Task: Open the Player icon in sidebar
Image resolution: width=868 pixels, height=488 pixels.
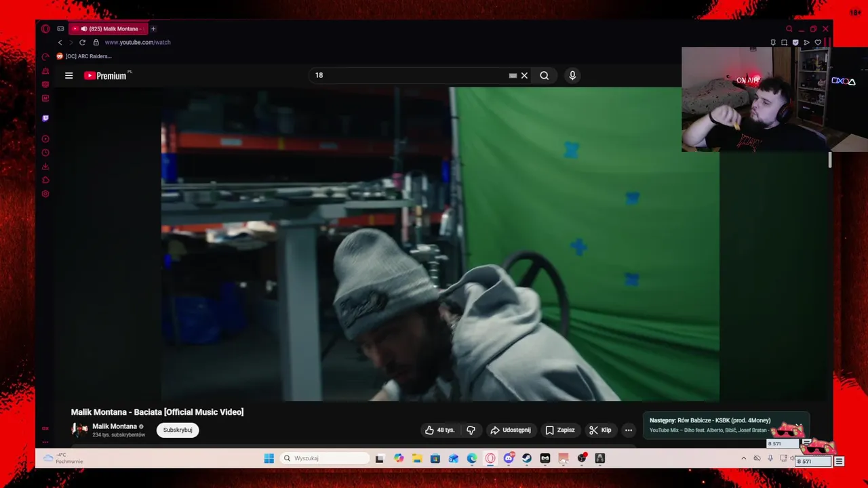Action: pos(45,139)
